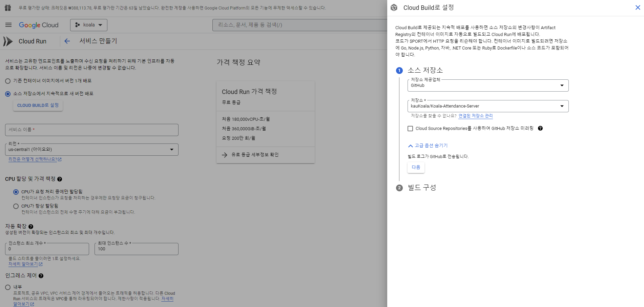Open 연결된 저장소 관리 link

tap(476, 116)
